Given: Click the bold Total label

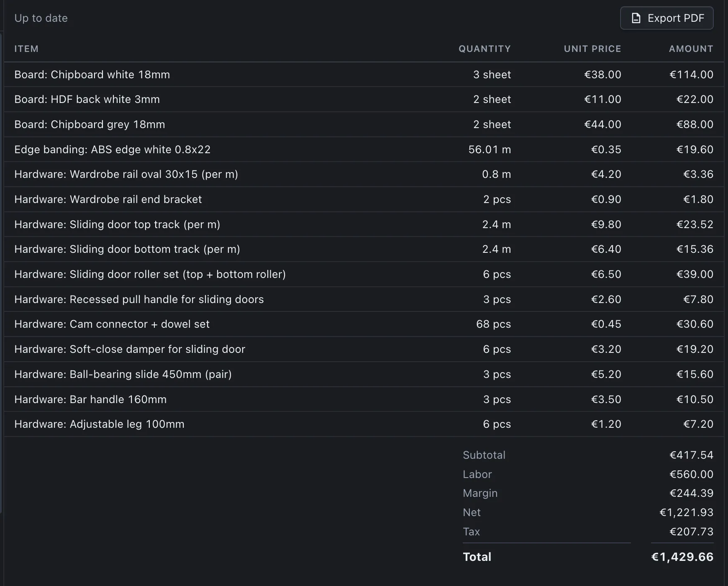Looking at the screenshot, I should click(x=477, y=557).
